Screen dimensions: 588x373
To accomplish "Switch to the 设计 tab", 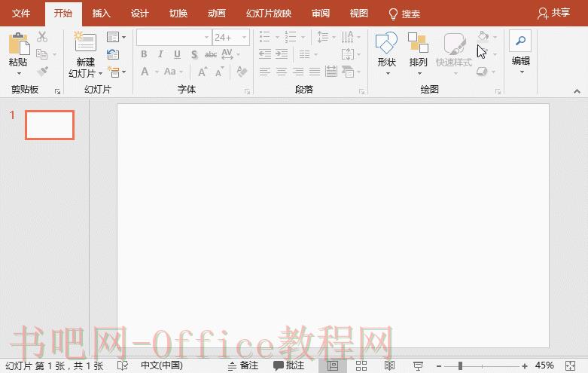I will pyautogui.click(x=140, y=14).
